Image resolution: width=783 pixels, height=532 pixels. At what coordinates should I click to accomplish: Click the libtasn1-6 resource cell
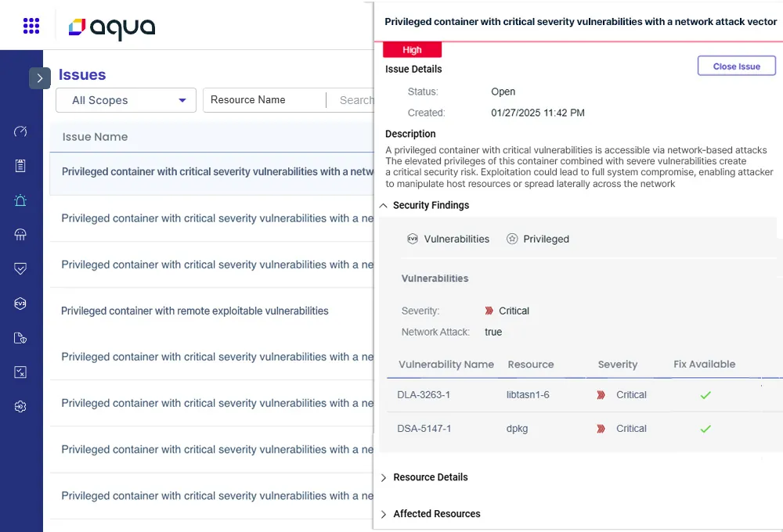coord(528,395)
